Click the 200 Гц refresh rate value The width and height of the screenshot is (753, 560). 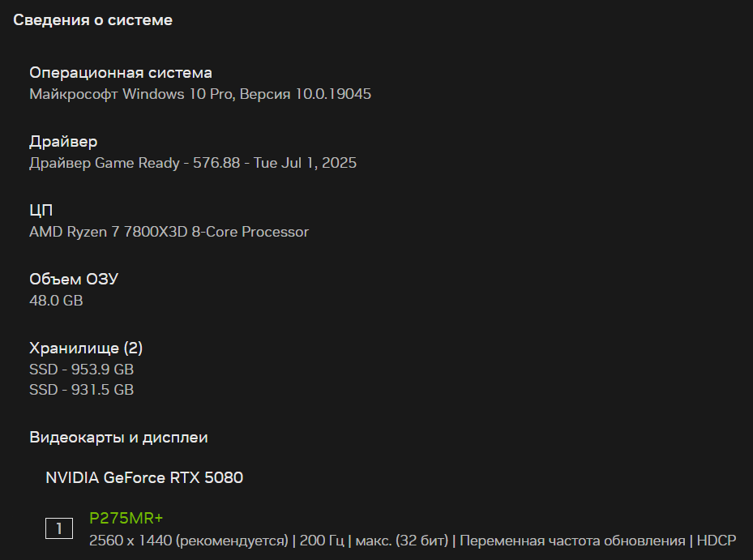(322, 541)
